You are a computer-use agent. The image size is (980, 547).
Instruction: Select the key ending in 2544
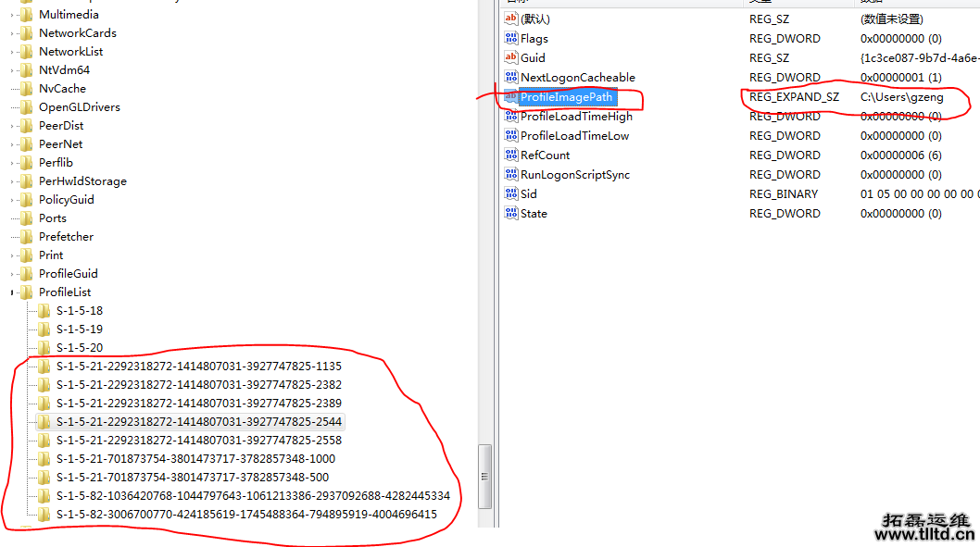[198, 422]
